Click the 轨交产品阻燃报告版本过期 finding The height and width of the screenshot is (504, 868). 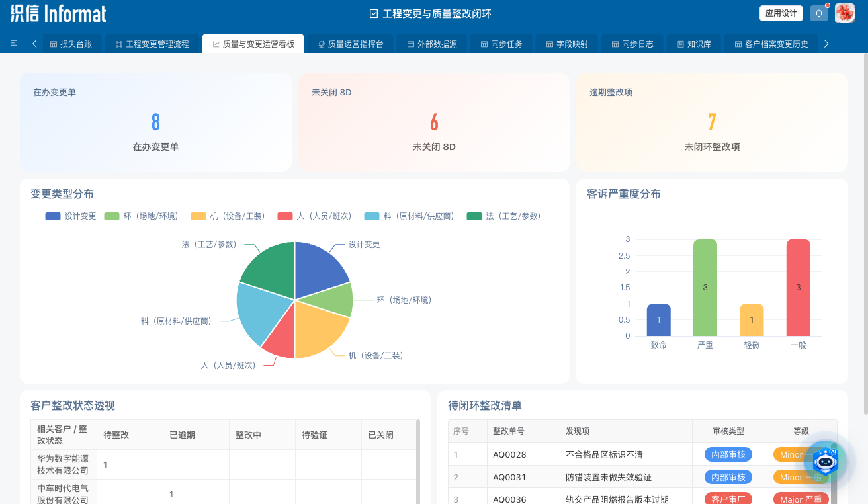[x=617, y=499]
